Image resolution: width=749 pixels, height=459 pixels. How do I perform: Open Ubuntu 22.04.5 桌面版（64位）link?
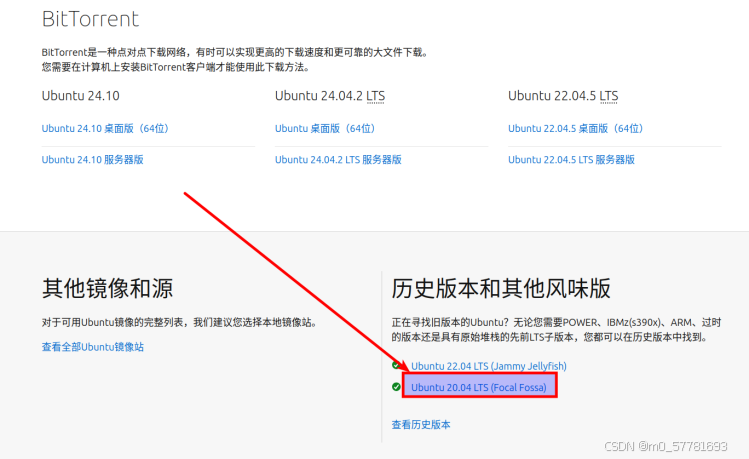coord(576,128)
